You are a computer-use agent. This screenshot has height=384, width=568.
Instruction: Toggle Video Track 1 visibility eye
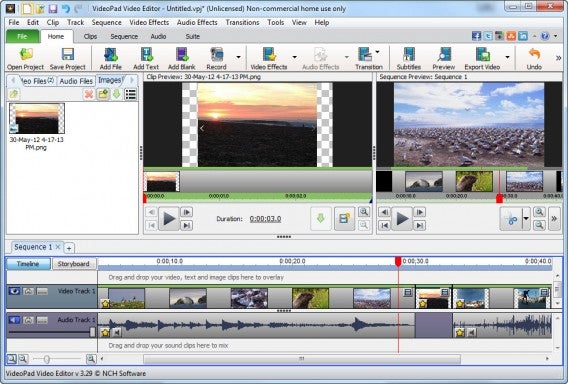14,291
